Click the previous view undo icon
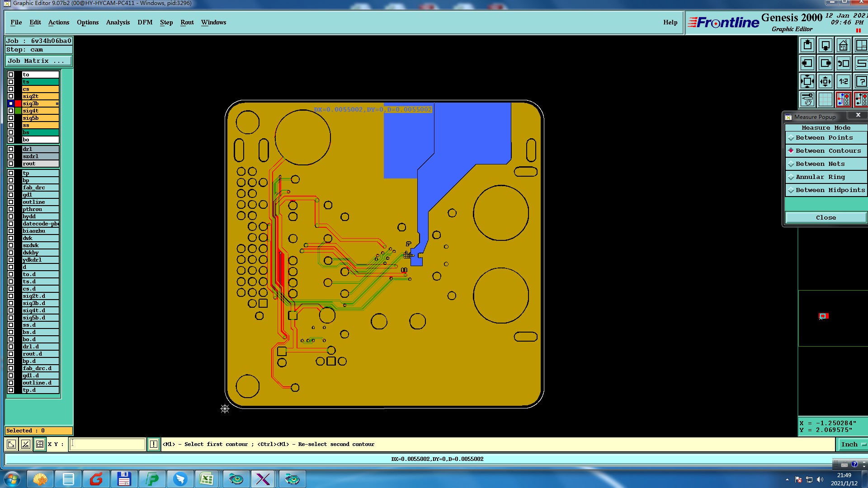Viewport: 868px width, 488px height. click(x=844, y=63)
